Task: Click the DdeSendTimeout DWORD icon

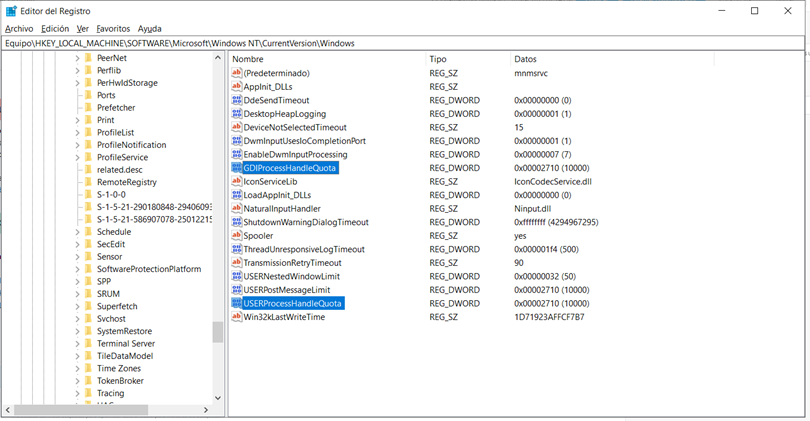Action: [x=237, y=100]
